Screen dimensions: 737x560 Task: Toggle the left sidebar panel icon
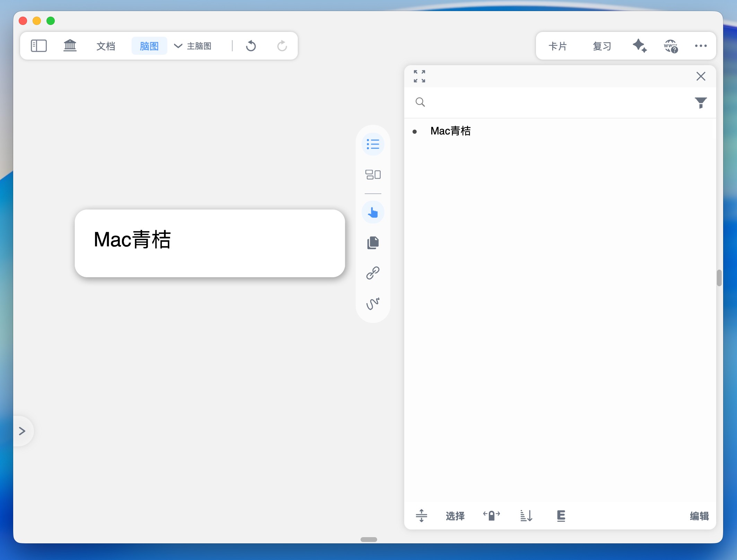pyautogui.click(x=38, y=46)
